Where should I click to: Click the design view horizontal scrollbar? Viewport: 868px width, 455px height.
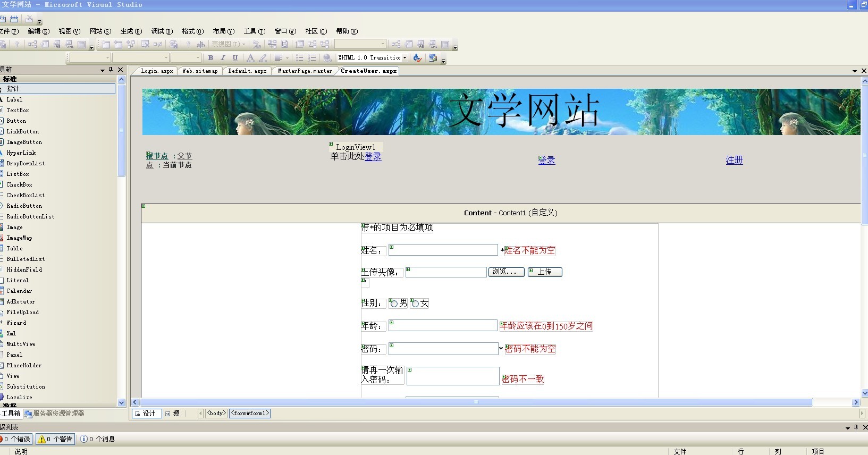tap(476, 402)
